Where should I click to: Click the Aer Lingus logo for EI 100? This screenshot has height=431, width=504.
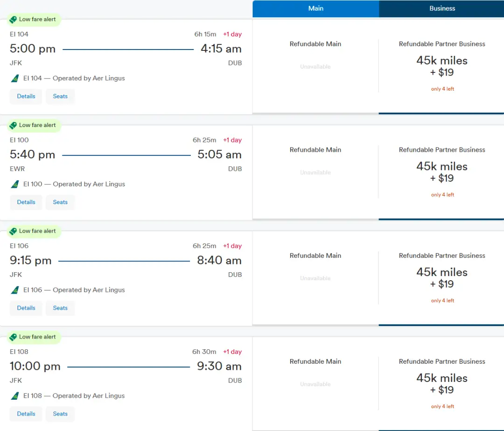[15, 184]
